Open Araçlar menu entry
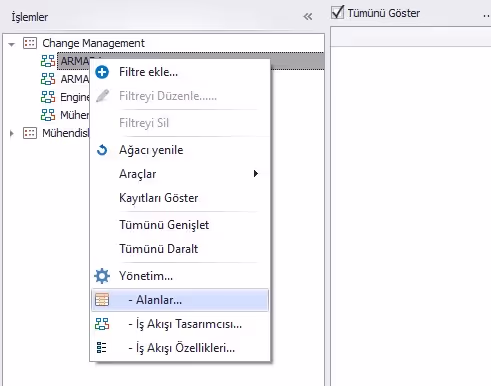The width and height of the screenshot is (491, 386). click(x=180, y=174)
